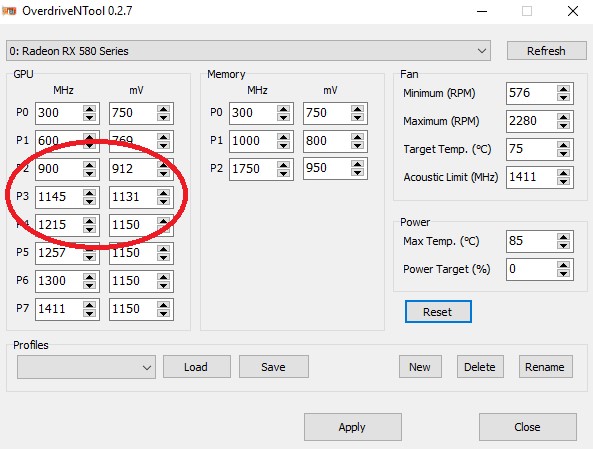Decrease GPU P0 mV with down arrow
Viewport: 593px width, 449px height.
(x=164, y=117)
